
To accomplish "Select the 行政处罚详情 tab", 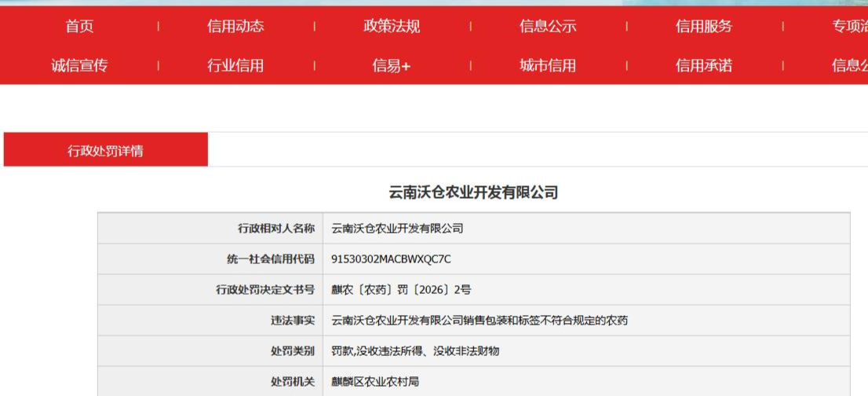I will [x=106, y=149].
